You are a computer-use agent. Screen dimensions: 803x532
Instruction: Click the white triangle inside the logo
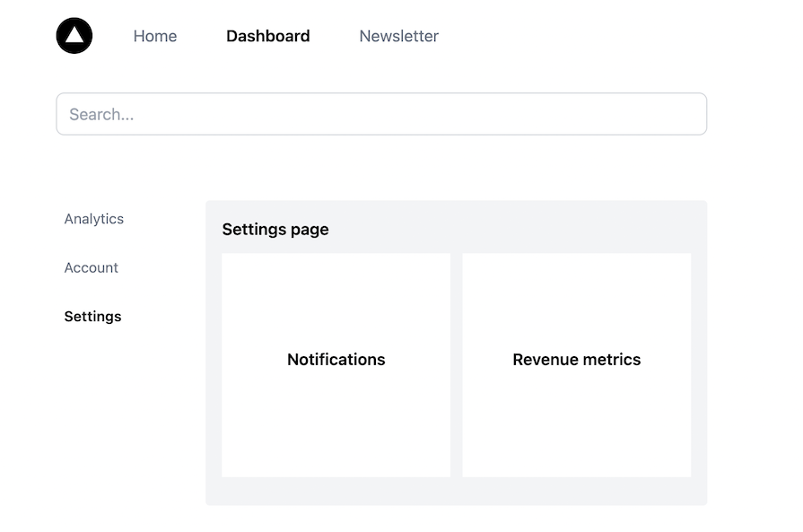pyautogui.click(x=74, y=35)
